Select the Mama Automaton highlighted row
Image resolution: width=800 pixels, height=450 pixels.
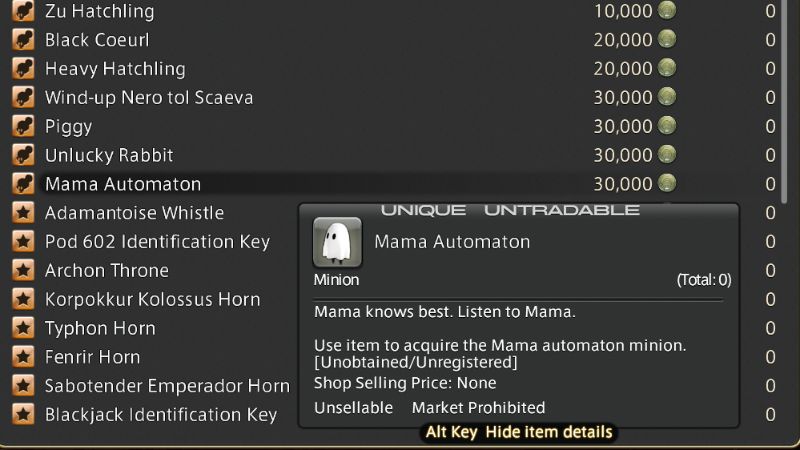pyautogui.click(x=393, y=184)
